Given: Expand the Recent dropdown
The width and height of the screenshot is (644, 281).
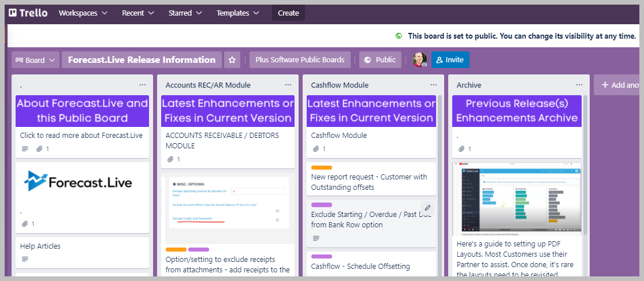Looking at the screenshot, I should [138, 13].
